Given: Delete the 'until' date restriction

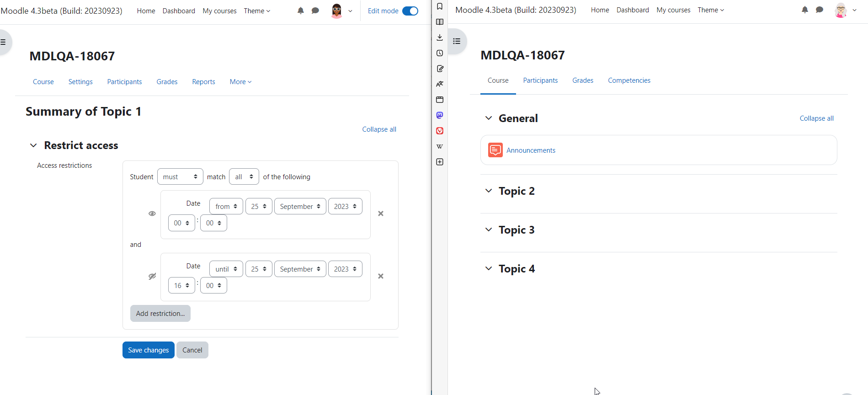Looking at the screenshot, I should click(381, 276).
